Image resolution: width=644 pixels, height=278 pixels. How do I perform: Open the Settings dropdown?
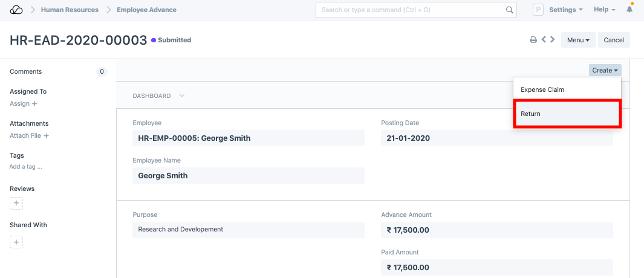point(565,10)
